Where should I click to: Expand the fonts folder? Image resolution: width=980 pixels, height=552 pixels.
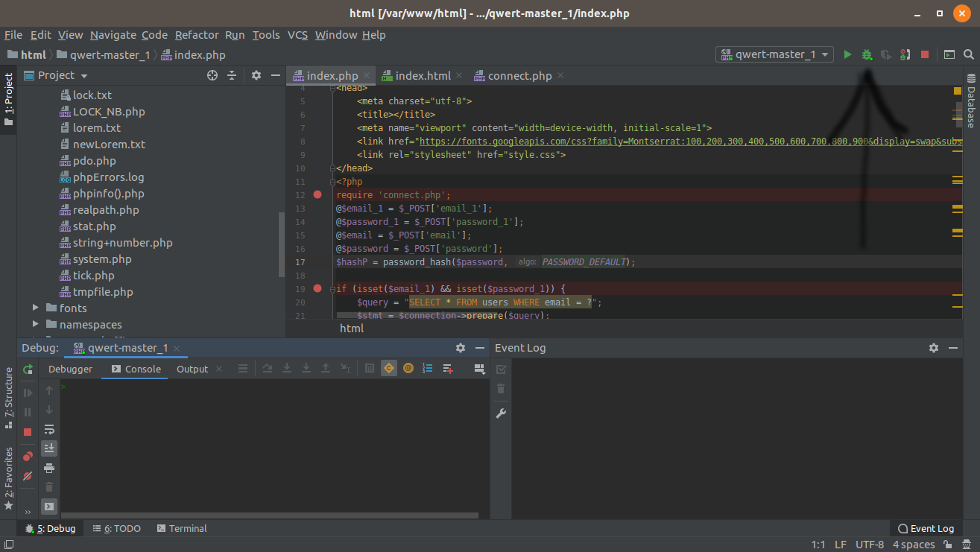(36, 308)
